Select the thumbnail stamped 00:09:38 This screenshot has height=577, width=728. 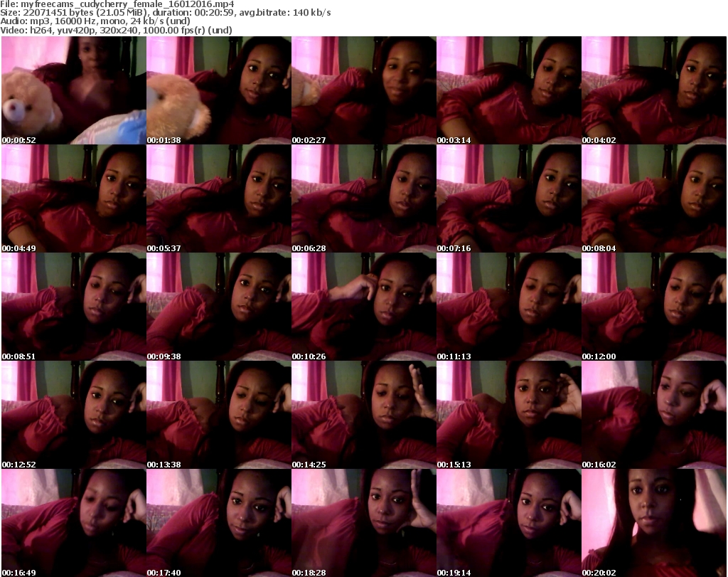tap(219, 307)
